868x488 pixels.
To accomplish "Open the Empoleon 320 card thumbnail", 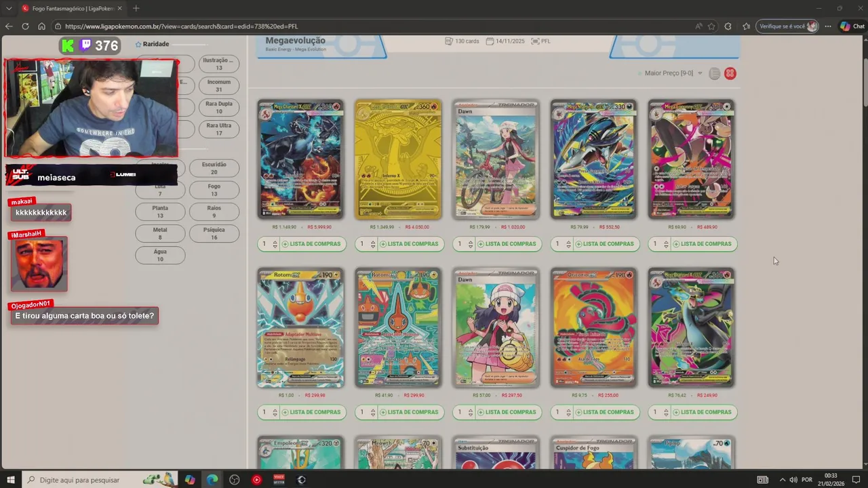I will tap(300, 453).
